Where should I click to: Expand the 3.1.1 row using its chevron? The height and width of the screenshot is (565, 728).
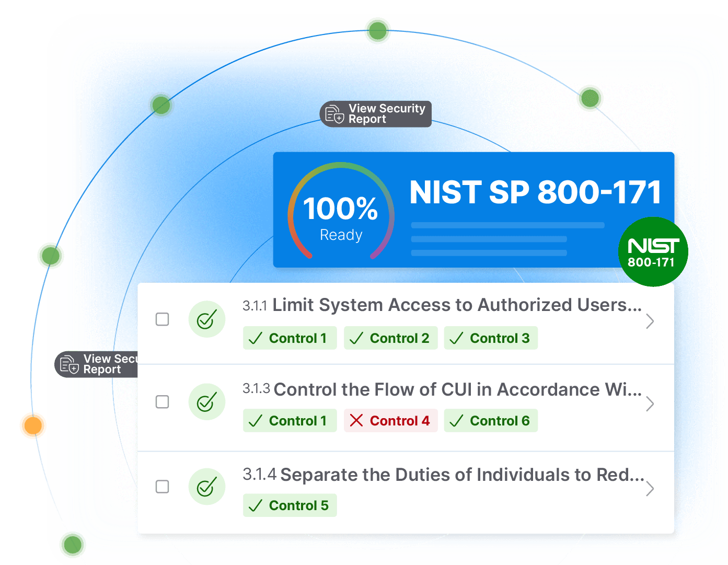pos(650,321)
